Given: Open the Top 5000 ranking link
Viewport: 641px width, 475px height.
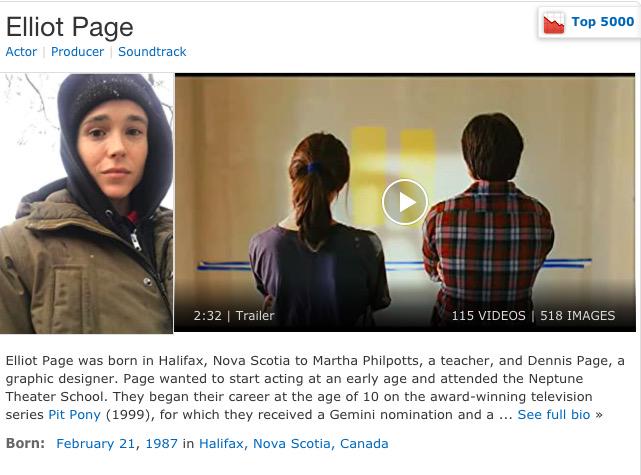Looking at the screenshot, I should coord(603,21).
